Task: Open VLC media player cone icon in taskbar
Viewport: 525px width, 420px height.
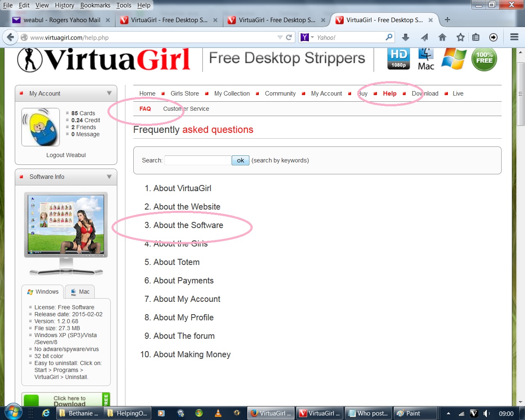Action: point(218,413)
